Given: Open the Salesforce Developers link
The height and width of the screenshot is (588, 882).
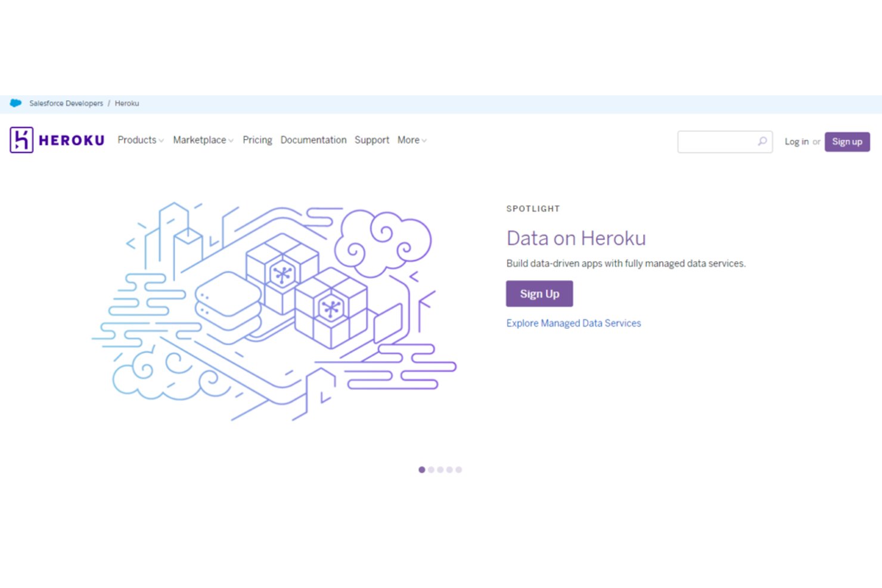Looking at the screenshot, I should coord(66,103).
